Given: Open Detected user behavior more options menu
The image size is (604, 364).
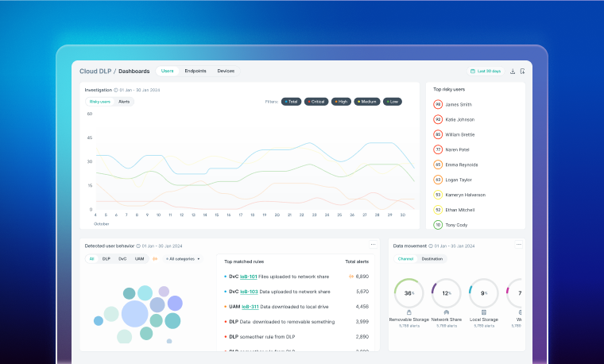Looking at the screenshot, I should click(373, 245).
